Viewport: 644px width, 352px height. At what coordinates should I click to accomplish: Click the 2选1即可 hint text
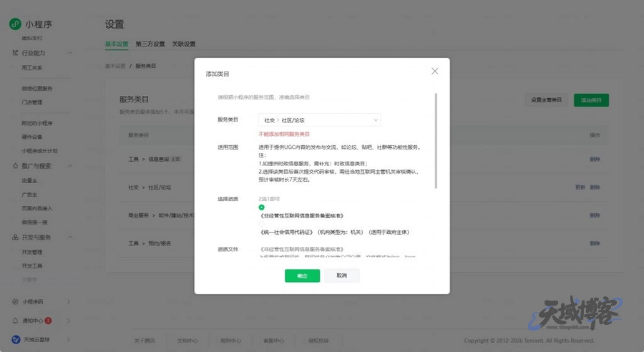click(x=269, y=199)
